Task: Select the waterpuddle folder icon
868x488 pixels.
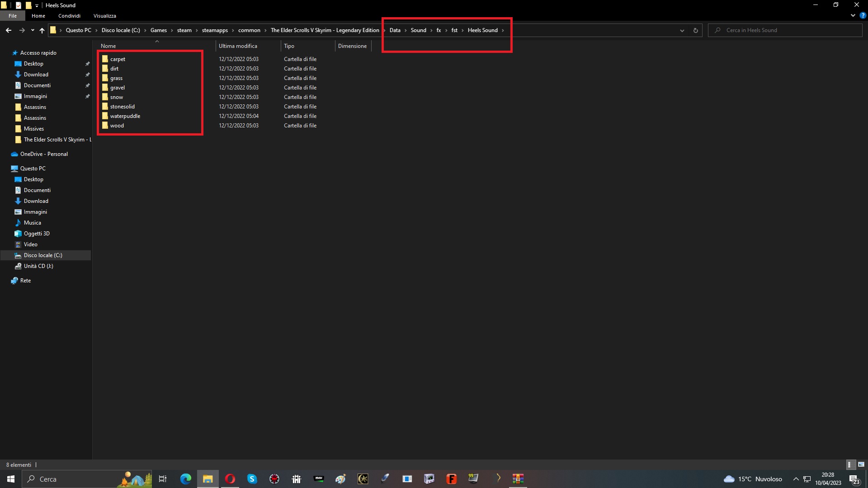Action: pos(105,116)
